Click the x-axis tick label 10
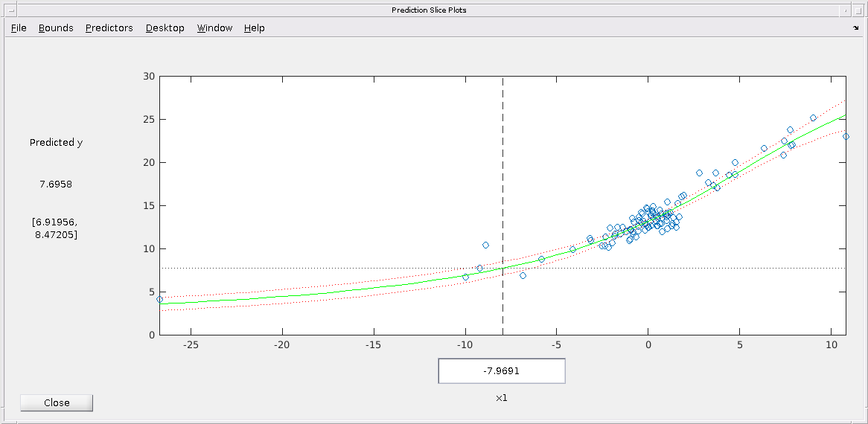Viewport: 868px width, 424px height. pos(831,345)
